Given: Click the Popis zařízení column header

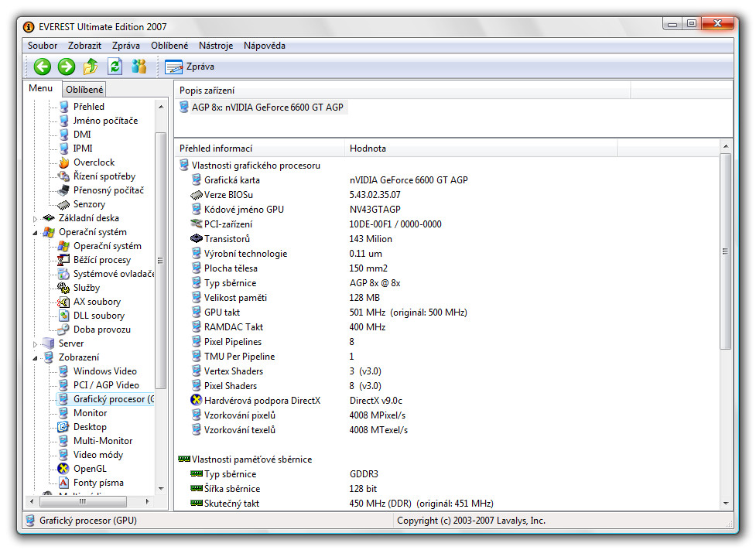Looking at the screenshot, I should (403, 91).
